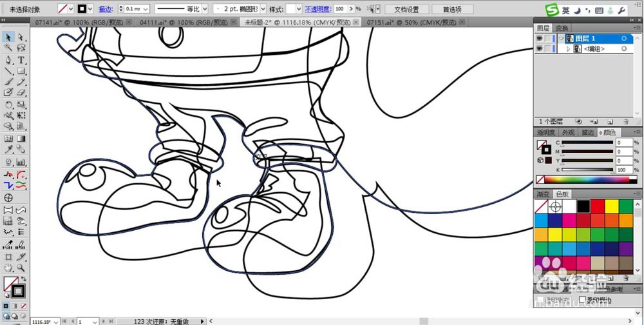Screen dimensions: 644x325
Task: Switch to the 透明度 panel tab
Action: coord(546,132)
